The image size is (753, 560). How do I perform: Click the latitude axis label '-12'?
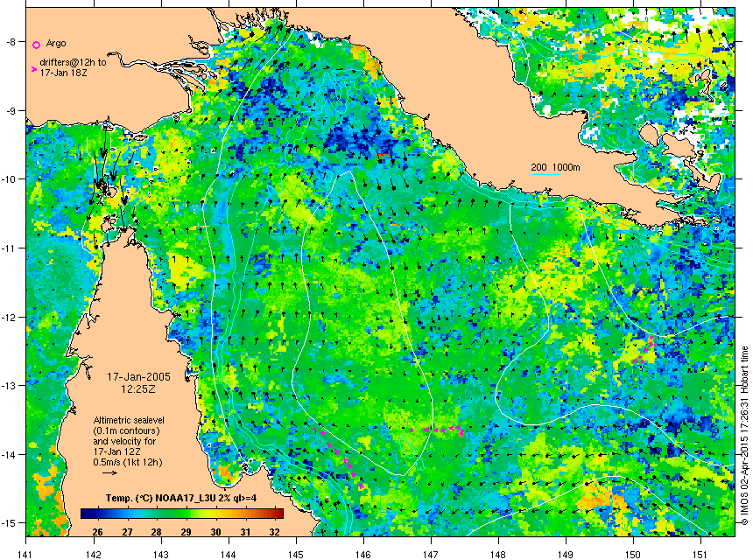pos(10,317)
